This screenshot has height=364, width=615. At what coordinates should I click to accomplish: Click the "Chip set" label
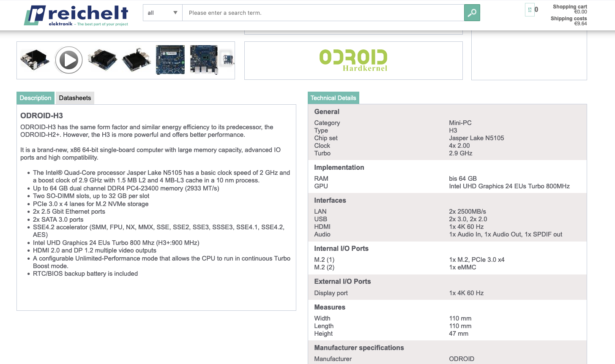point(326,138)
